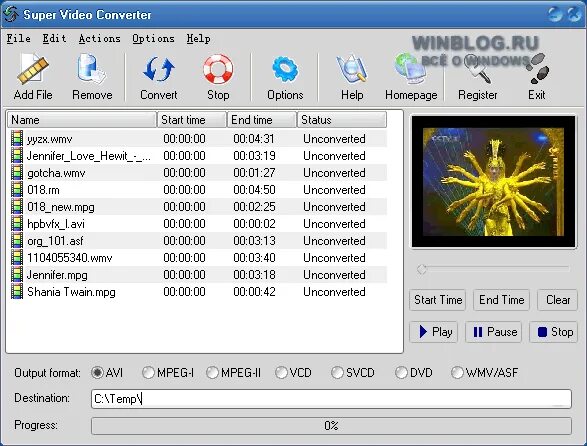Click the 00:01:27 end time cell

pos(254,173)
